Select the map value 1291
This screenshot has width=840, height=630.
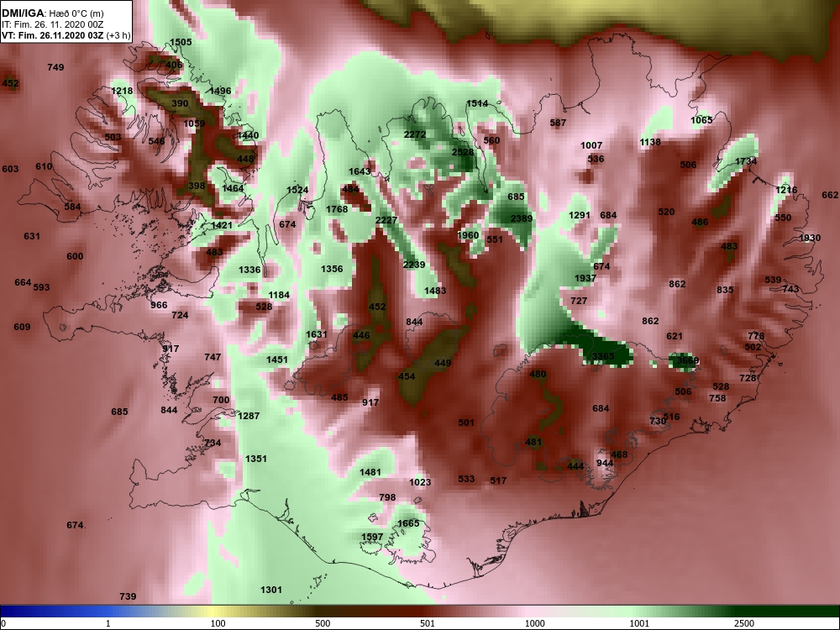click(x=579, y=215)
